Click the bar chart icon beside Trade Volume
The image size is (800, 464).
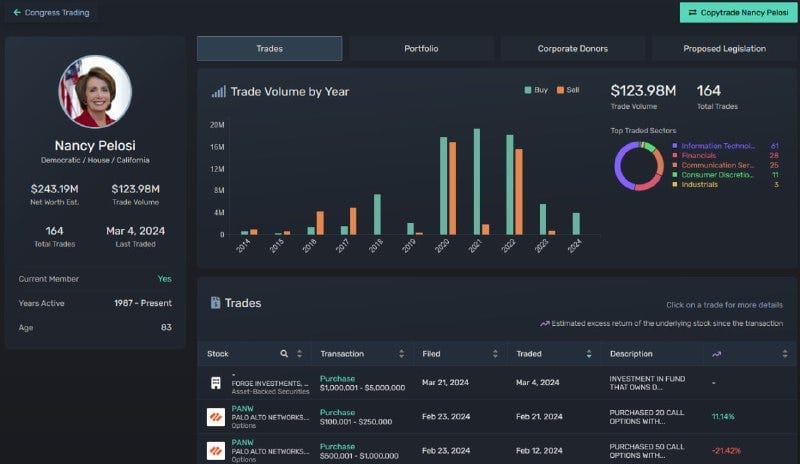(x=218, y=92)
